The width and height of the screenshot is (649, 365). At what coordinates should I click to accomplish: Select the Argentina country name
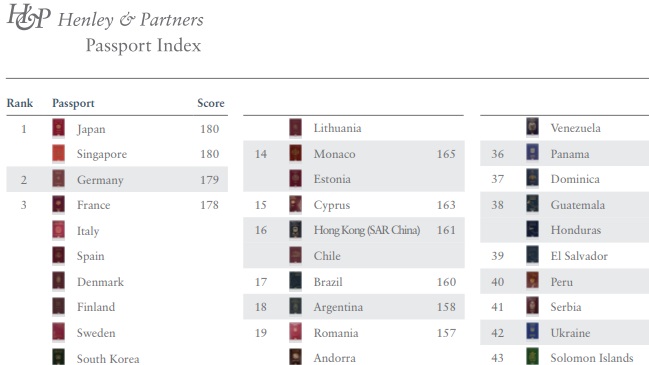338,307
